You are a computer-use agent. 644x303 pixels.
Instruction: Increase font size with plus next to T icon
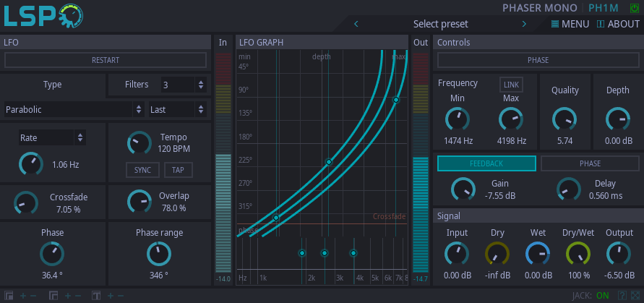click(111, 296)
